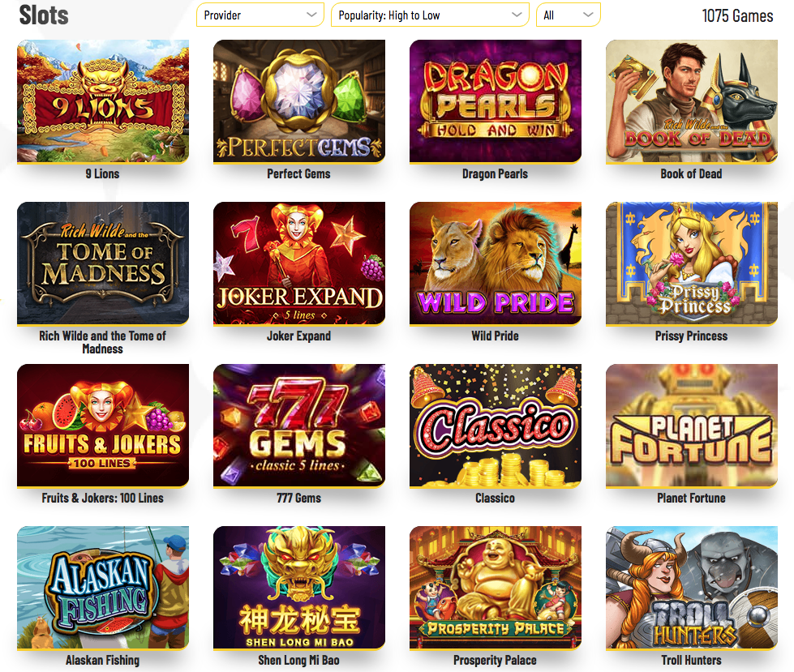Play the Joker Expand game thumbnail
Screen dimensions: 794x672
298,263
